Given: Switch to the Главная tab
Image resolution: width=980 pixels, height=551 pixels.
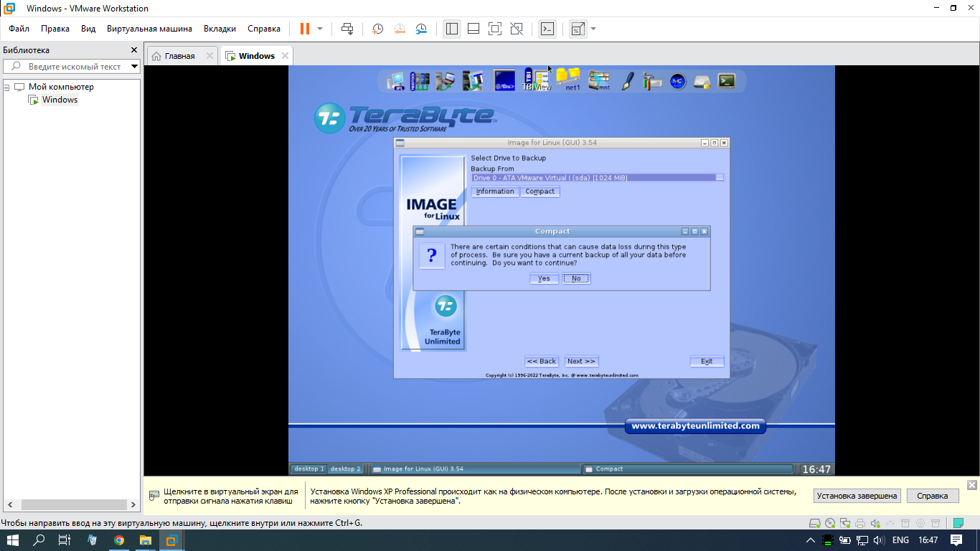Looking at the screenshot, I should tap(179, 56).
